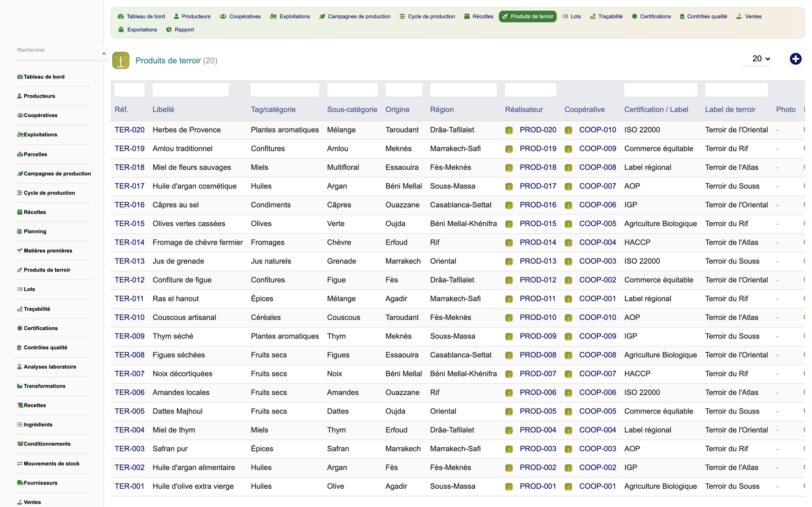Click the green Produits de terroir header icon

121,60
